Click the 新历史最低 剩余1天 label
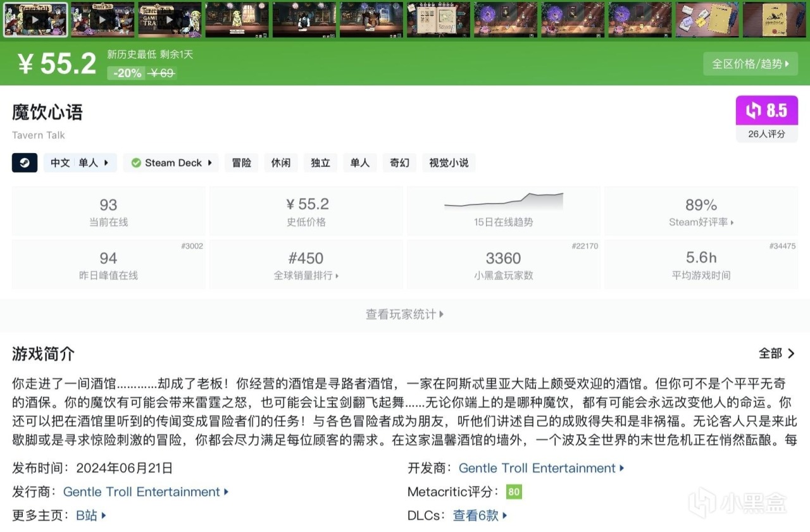 (x=150, y=54)
